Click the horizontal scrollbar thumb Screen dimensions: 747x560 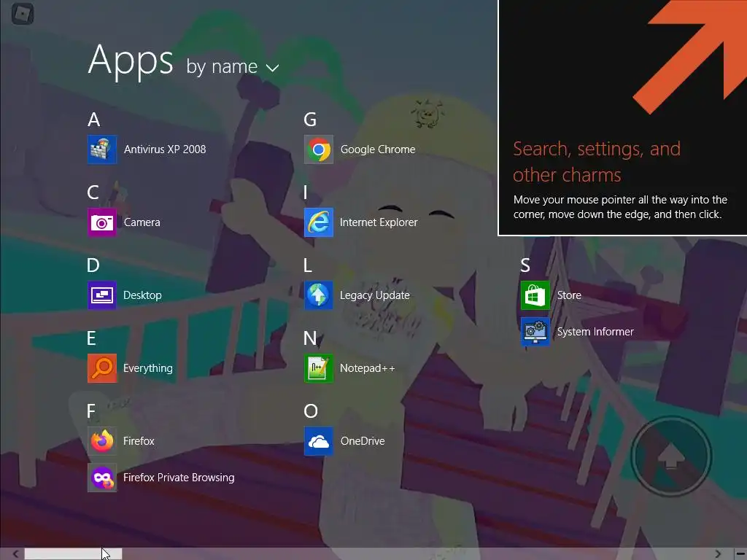[x=74, y=554]
